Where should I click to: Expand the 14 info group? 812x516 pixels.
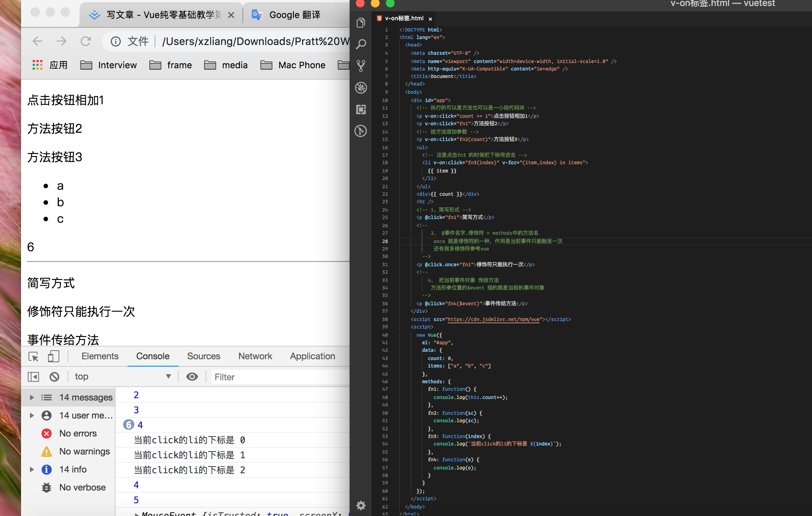[32, 469]
